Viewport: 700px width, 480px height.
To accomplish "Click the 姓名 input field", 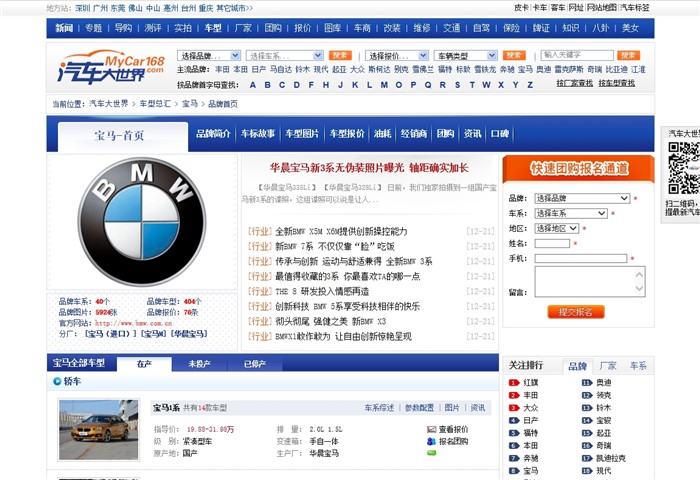I will 552,243.
